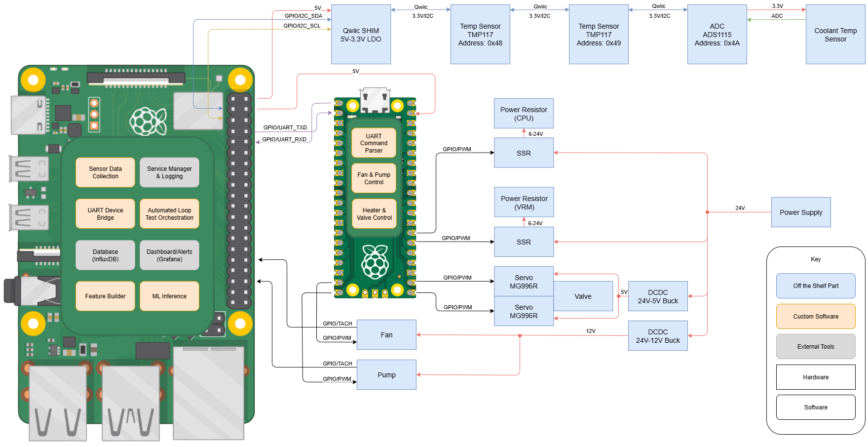Select the Sensor Data Collection block
The image size is (868, 447).
pos(105,172)
